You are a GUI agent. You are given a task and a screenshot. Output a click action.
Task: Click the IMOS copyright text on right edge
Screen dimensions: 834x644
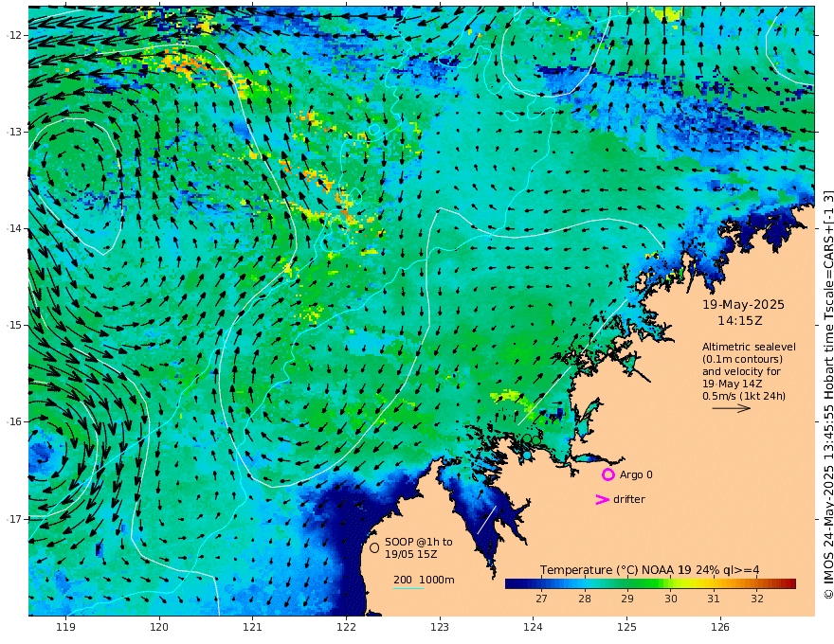(828, 394)
